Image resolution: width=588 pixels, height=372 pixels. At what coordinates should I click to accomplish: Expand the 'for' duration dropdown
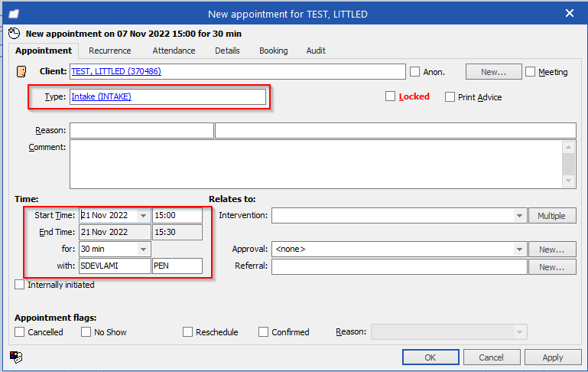click(x=143, y=250)
